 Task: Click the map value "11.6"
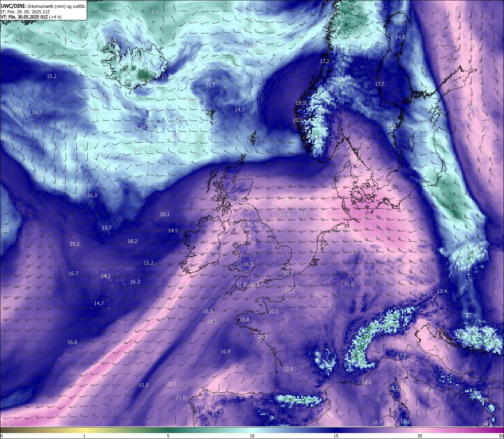[17, 109]
